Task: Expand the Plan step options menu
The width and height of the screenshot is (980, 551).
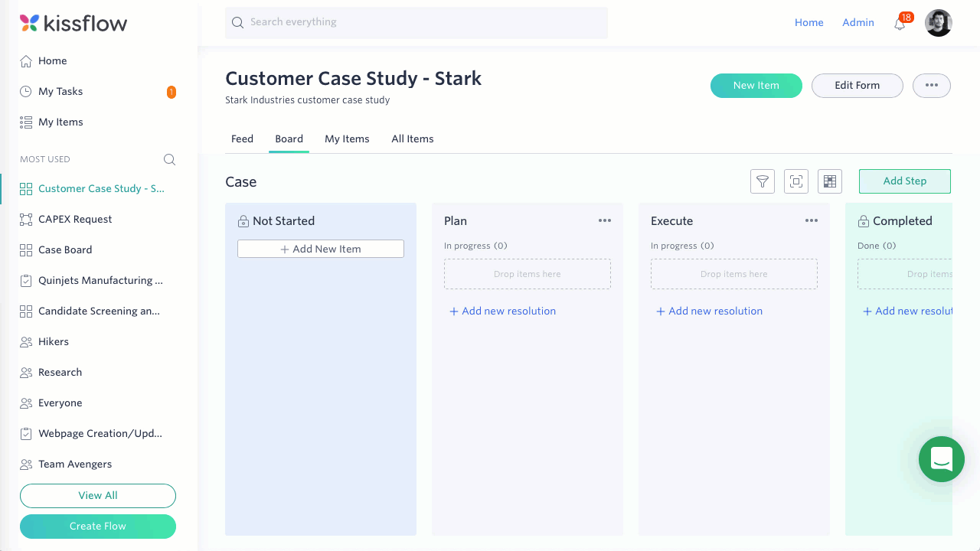Action: (605, 220)
